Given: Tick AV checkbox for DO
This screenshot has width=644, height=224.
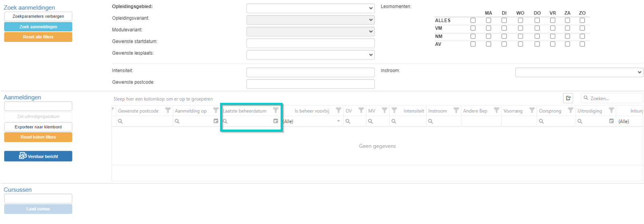Looking at the screenshot, I should (x=537, y=44).
